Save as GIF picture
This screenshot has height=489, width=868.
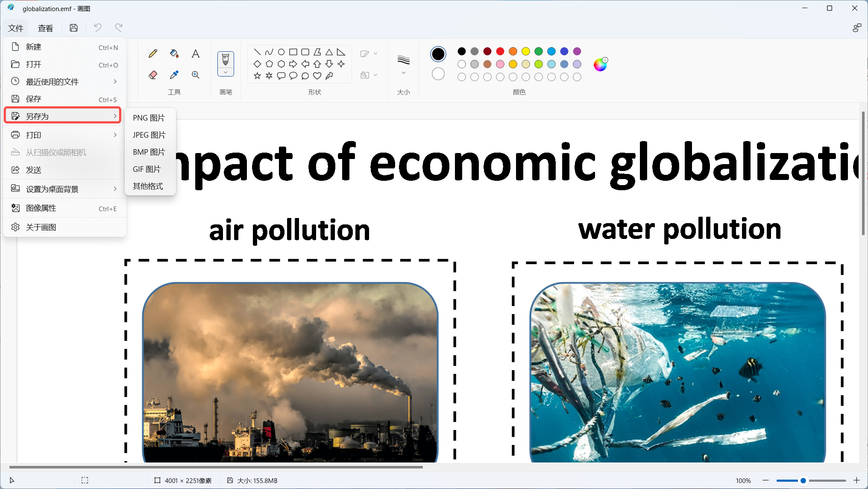150,169
